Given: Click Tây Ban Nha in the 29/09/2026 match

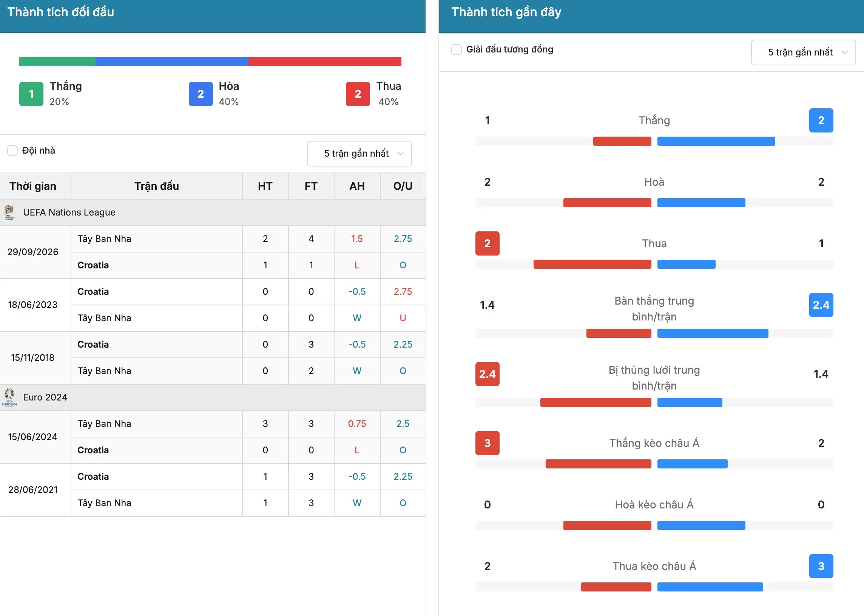Looking at the screenshot, I should [x=104, y=239].
